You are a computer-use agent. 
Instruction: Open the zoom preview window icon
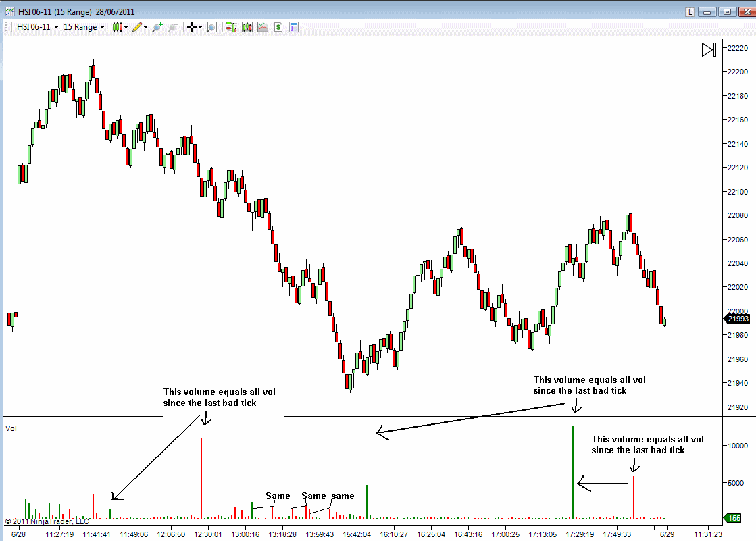[x=211, y=27]
